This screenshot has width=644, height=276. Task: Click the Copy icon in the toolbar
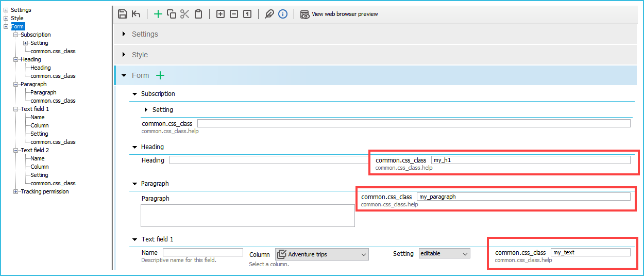click(172, 14)
